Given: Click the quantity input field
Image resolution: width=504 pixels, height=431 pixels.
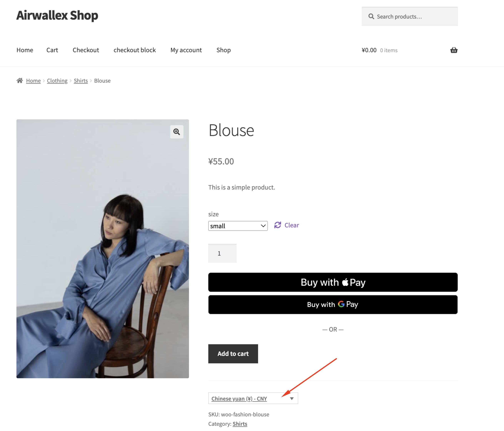Looking at the screenshot, I should (x=222, y=253).
